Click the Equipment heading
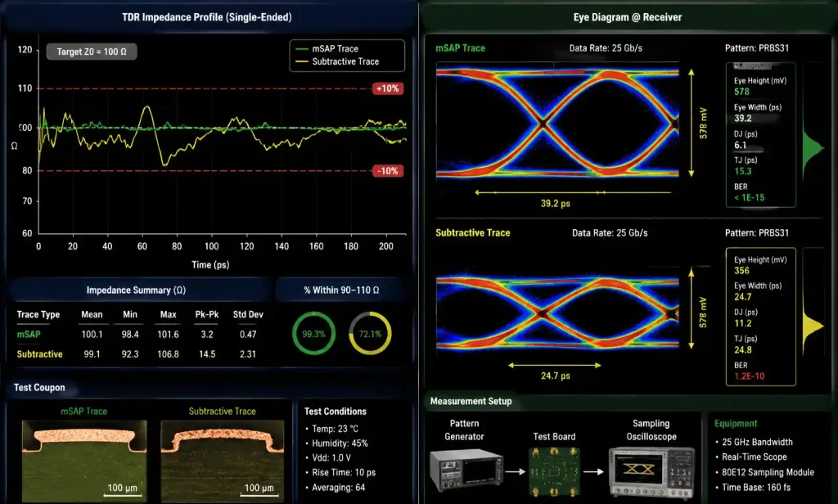This screenshot has width=838, height=504. point(736,424)
